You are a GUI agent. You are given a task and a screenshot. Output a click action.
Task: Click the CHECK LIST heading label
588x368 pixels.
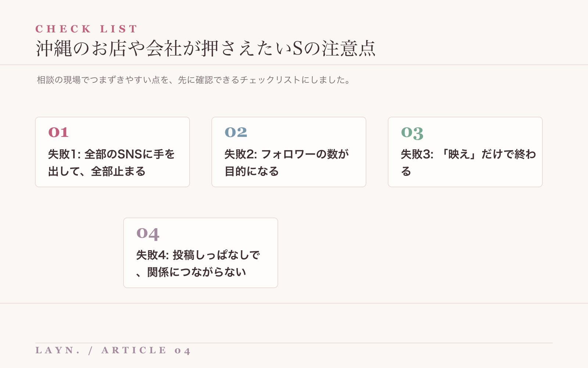(x=86, y=29)
